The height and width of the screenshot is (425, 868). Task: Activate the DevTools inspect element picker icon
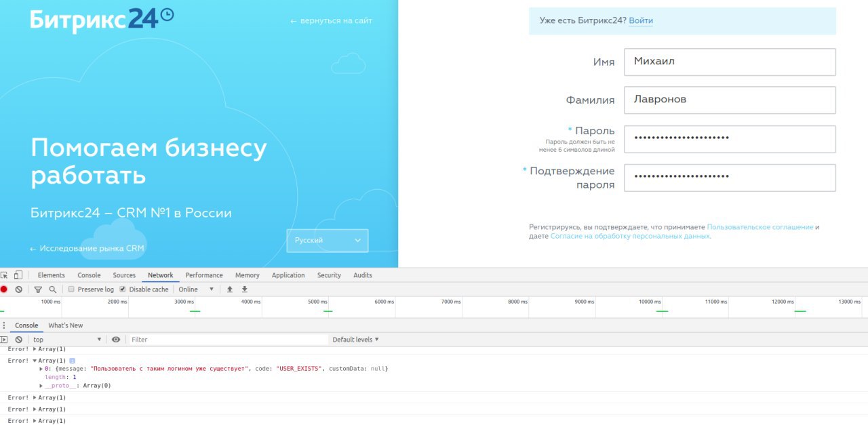click(4, 275)
